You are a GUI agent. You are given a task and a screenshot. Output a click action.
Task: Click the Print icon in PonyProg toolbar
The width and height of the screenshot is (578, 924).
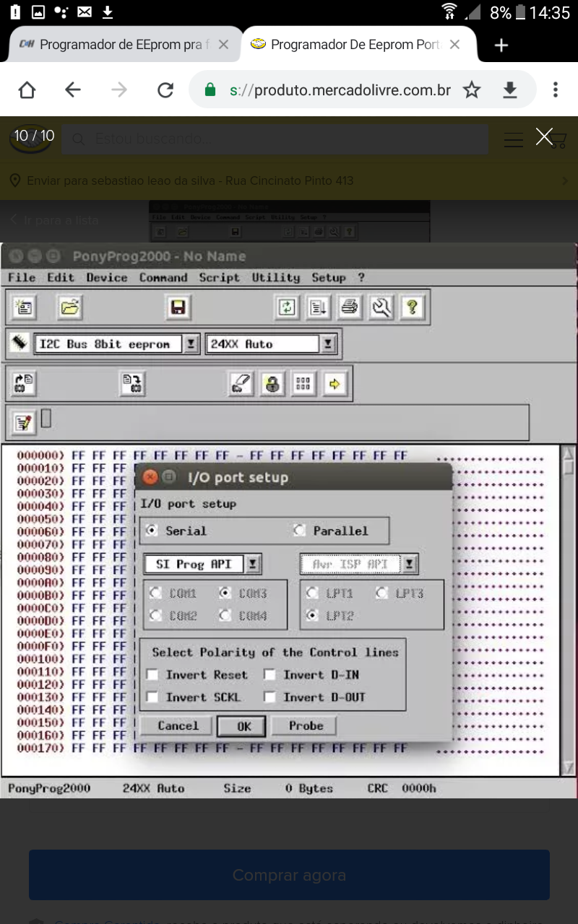pyautogui.click(x=350, y=308)
